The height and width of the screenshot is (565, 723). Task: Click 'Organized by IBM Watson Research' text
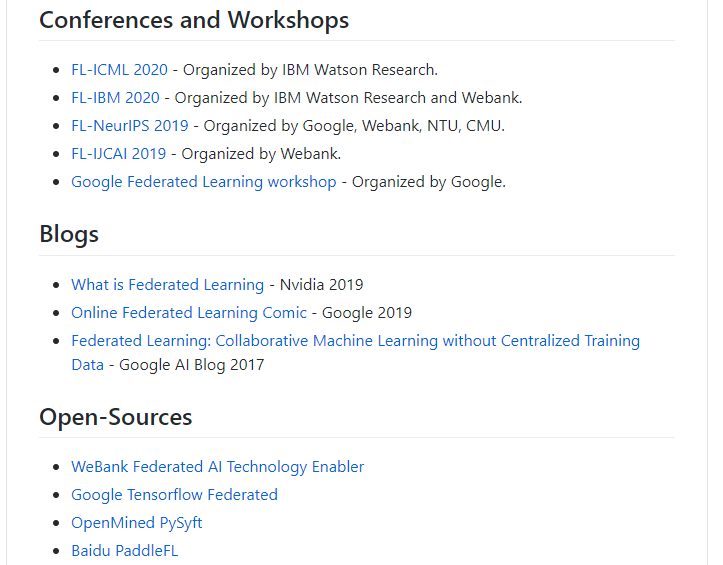point(309,70)
